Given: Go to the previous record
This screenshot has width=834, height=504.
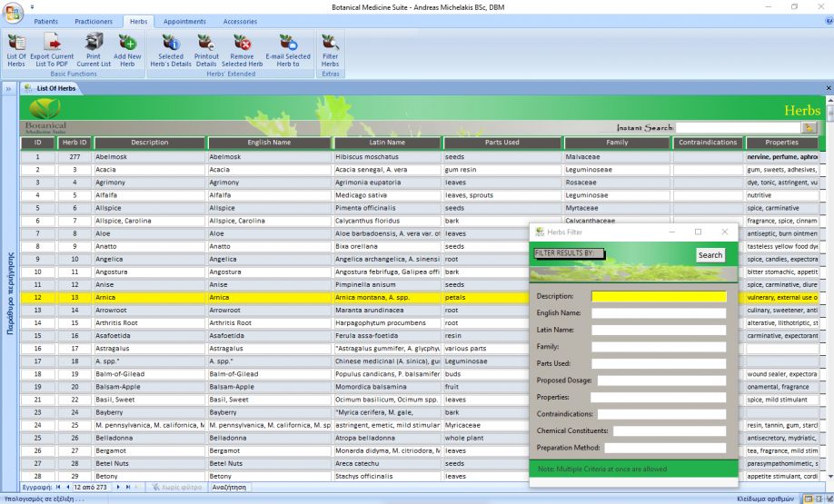Looking at the screenshot, I should click(x=67, y=487).
